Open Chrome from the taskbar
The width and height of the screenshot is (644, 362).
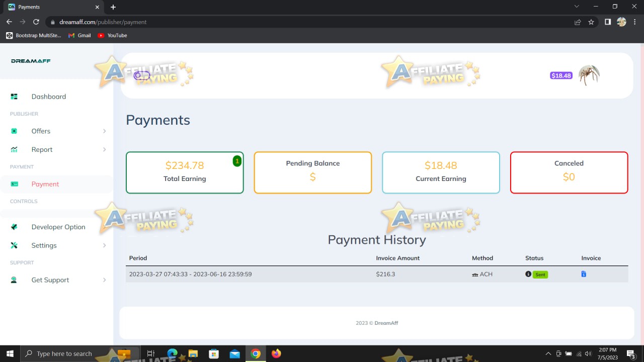click(x=255, y=353)
